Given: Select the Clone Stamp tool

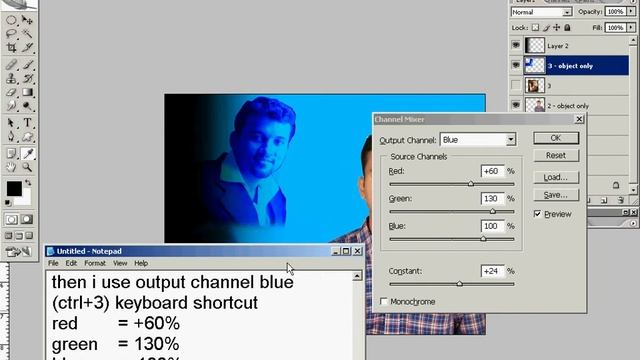Looking at the screenshot, I should click(x=11, y=78).
